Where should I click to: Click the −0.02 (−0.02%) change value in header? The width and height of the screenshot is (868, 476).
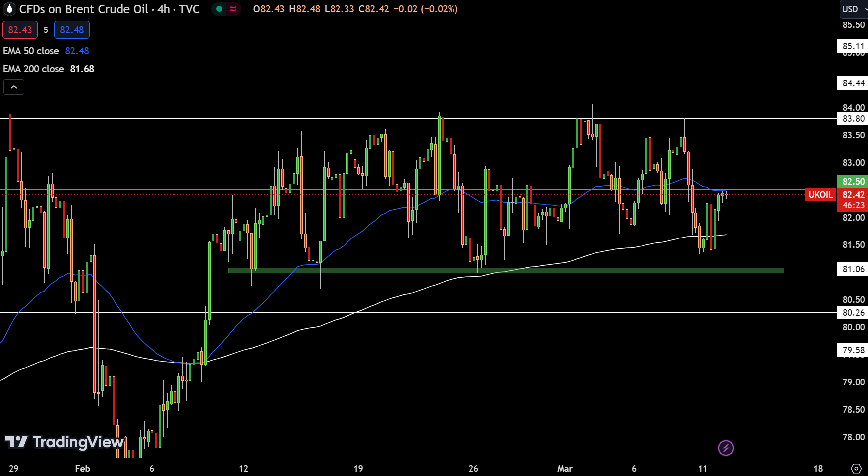(x=425, y=9)
